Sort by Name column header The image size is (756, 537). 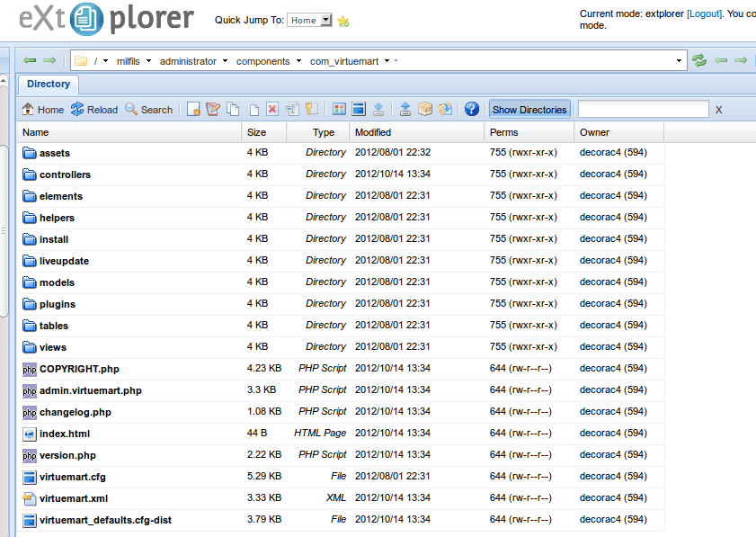(x=129, y=132)
